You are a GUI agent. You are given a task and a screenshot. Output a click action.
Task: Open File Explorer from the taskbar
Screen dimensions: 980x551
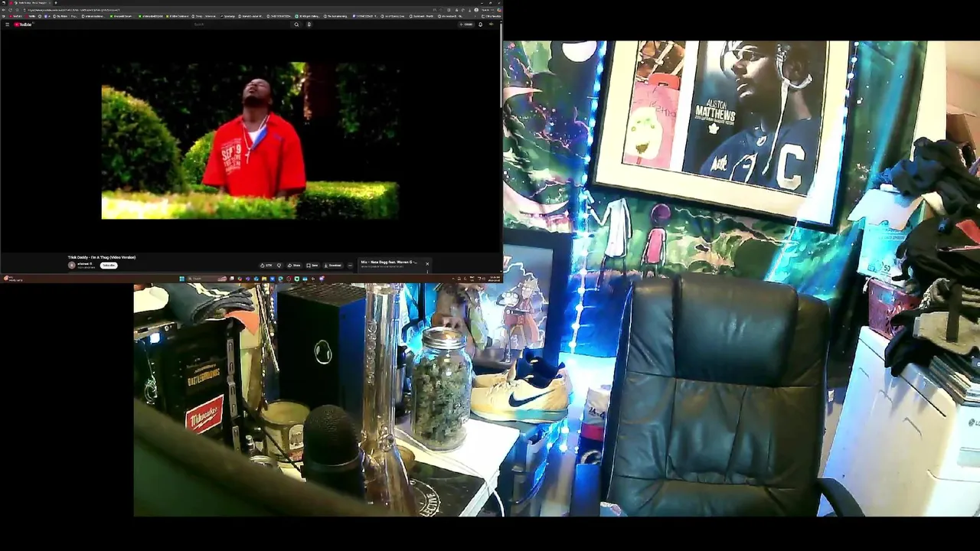click(x=264, y=279)
